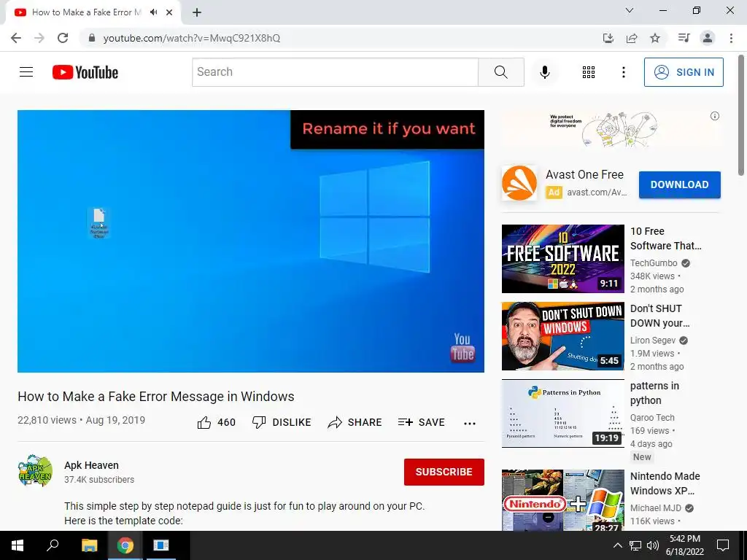Open more actions ellipsis under video
This screenshot has width=747, height=560.
[470, 424]
